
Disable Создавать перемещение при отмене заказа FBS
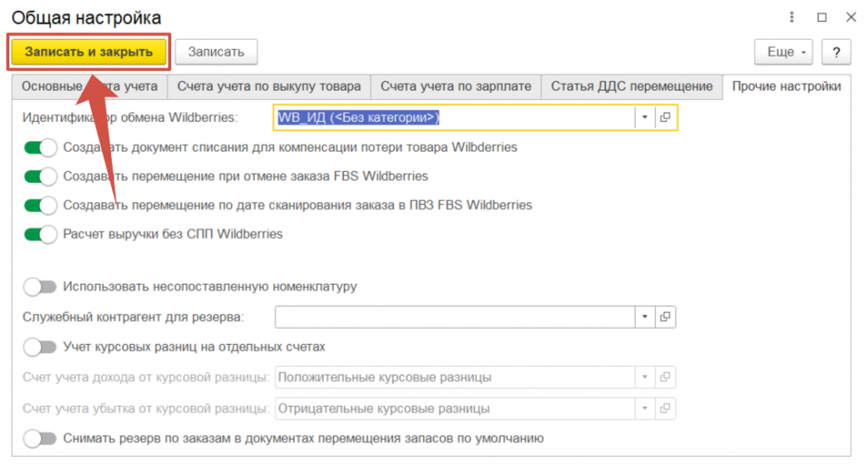click(40, 177)
